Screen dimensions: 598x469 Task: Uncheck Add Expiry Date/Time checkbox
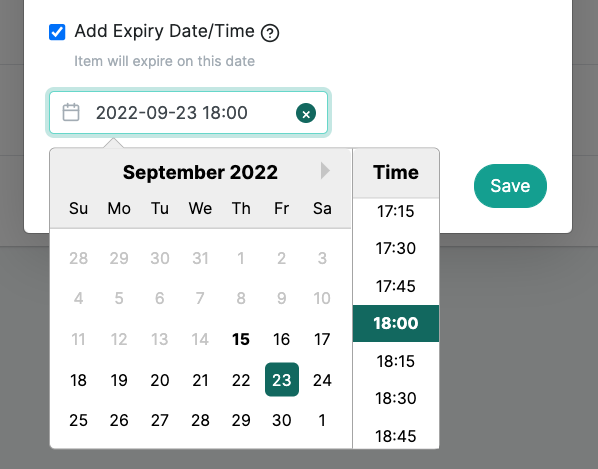click(57, 32)
